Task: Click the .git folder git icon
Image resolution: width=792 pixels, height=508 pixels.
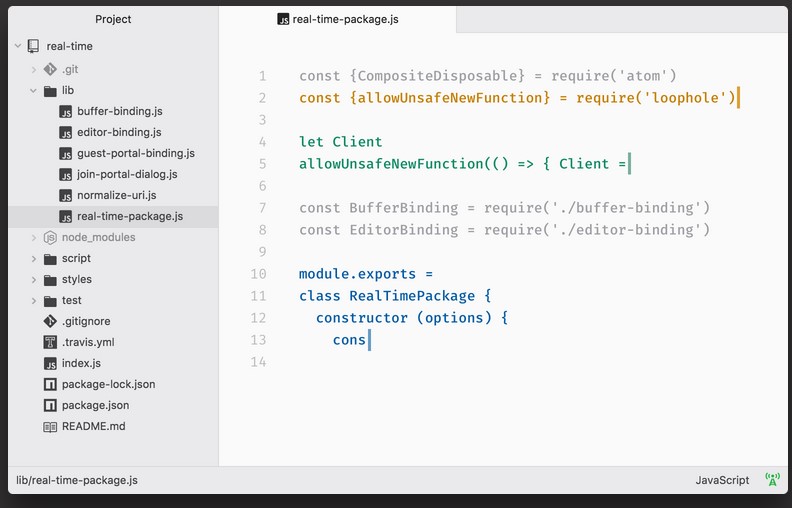Action: 50,69
